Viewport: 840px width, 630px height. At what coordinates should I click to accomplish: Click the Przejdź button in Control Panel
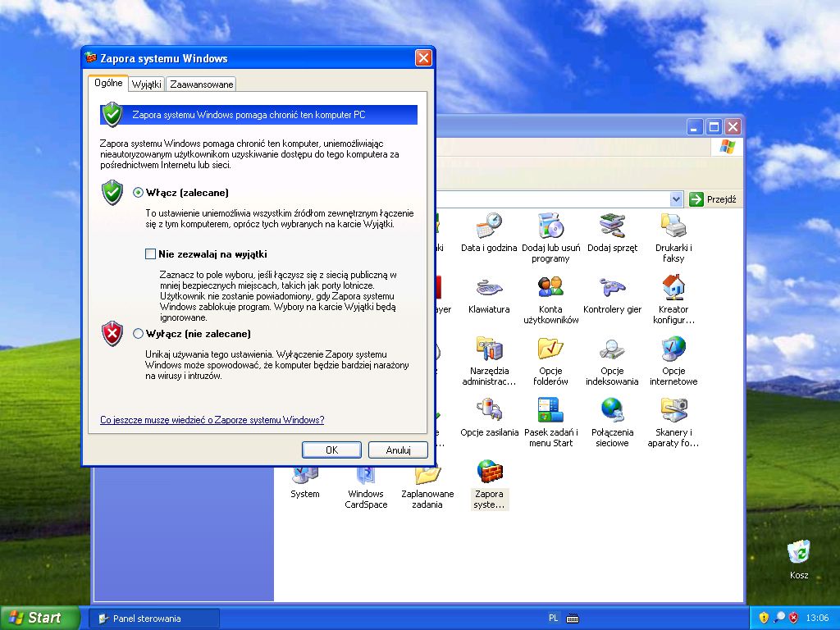(713, 199)
